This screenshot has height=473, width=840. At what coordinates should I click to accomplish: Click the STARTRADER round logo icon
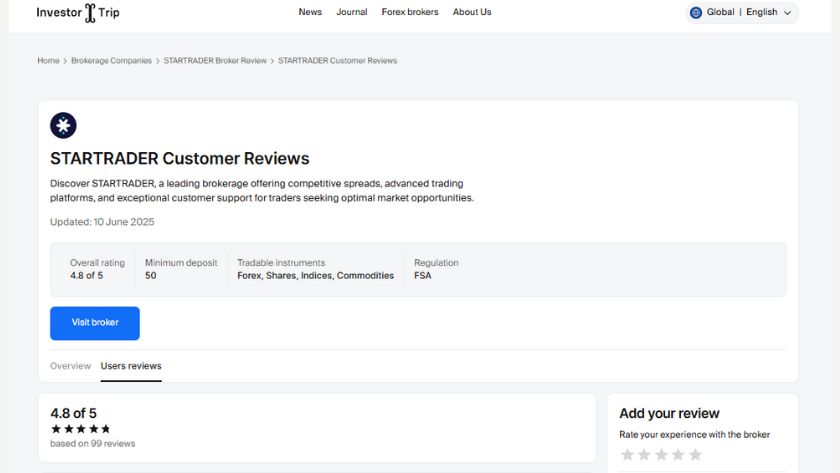click(63, 125)
